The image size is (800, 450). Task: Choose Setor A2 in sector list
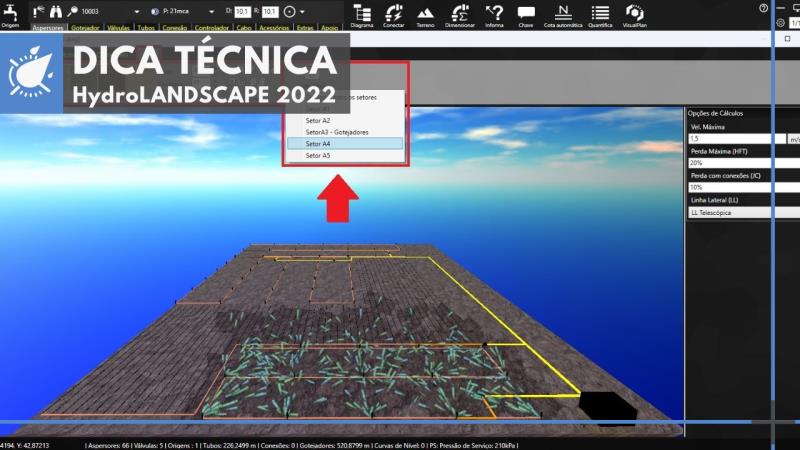[345, 120]
